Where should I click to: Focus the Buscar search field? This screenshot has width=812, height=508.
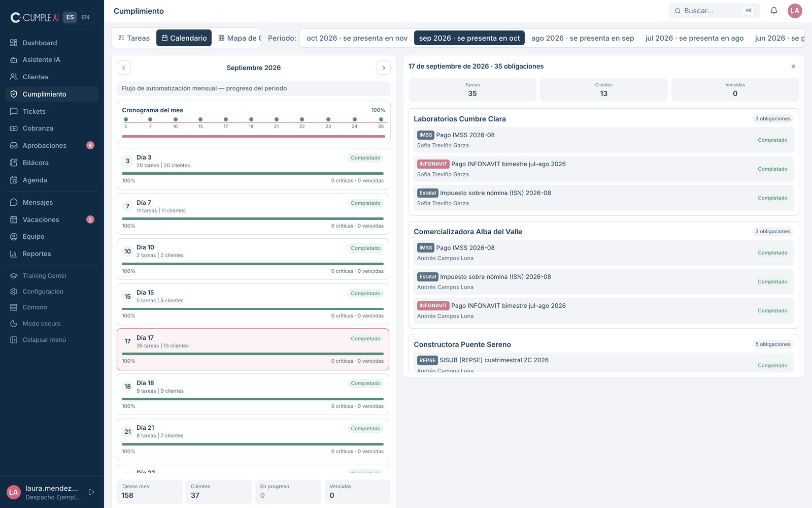pyautogui.click(x=714, y=11)
